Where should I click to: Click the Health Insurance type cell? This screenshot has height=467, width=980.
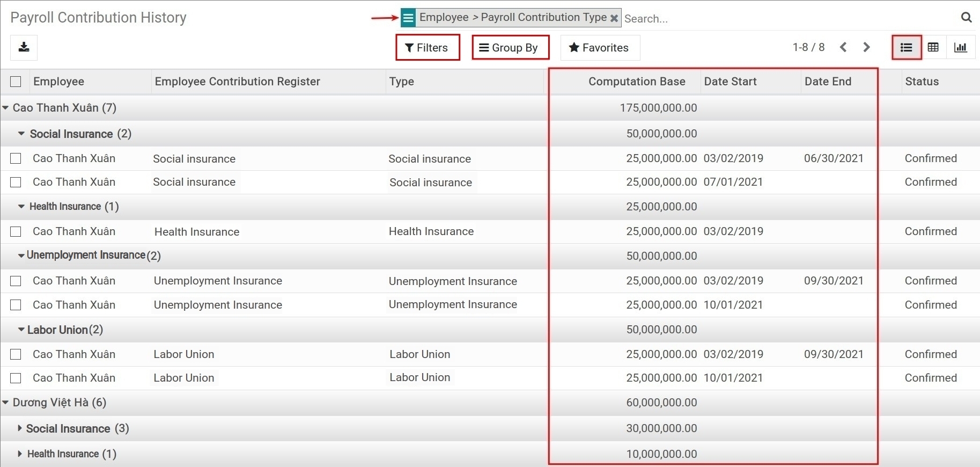pyautogui.click(x=431, y=231)
